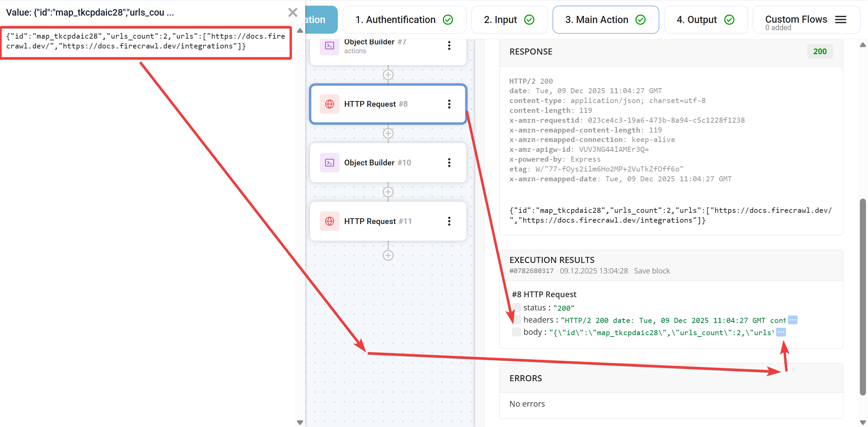The width and height of the screenshot is (868, 427).
Task: Open the three-dot menu on Object Builder #10
Action: pos(449,163)
